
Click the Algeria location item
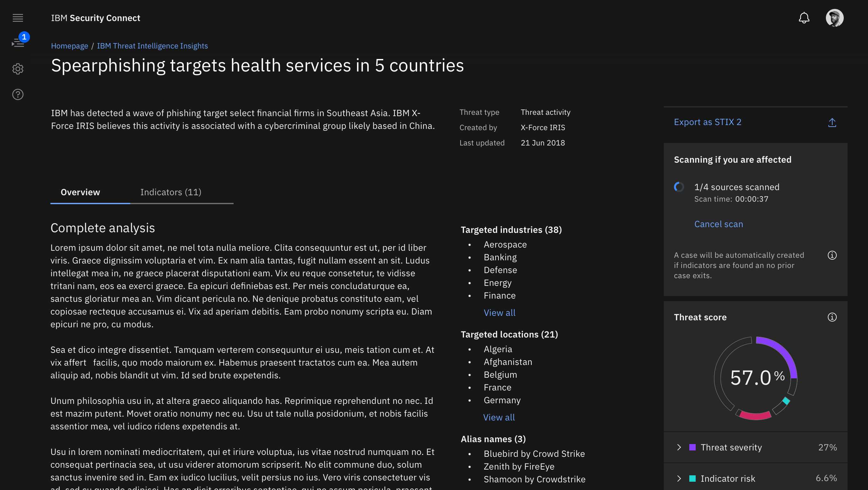click(498, 349)
